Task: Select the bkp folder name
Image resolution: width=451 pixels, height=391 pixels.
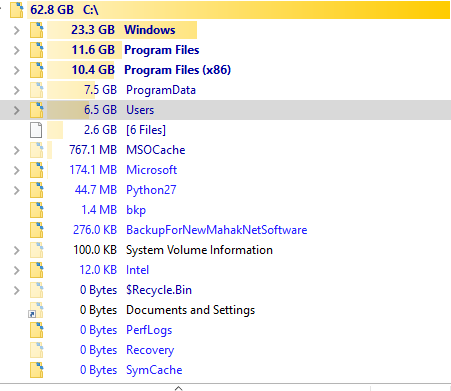Action: tap(136, 210)
